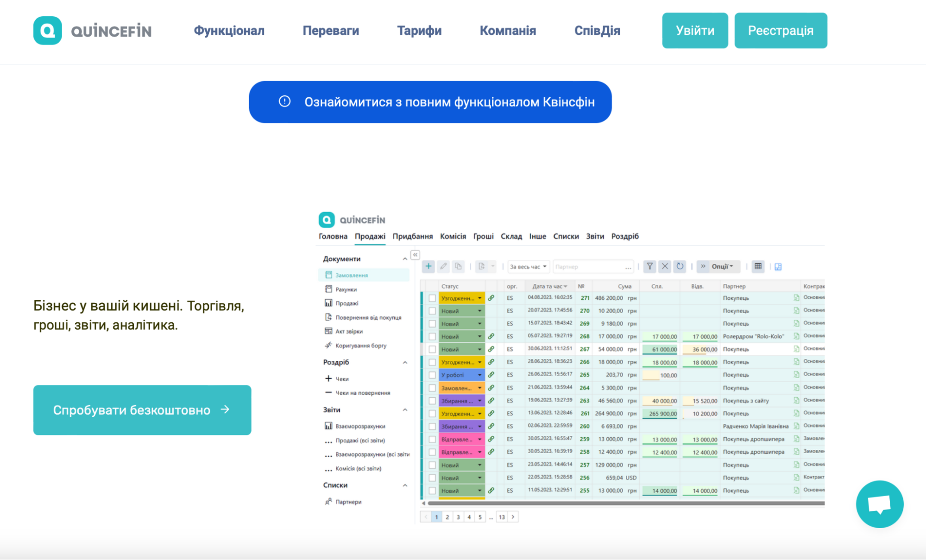Open Чеки на повернення in sidebar
Image resolution: width=926 pixels, height=560 pixels.
tap(358, 393)
